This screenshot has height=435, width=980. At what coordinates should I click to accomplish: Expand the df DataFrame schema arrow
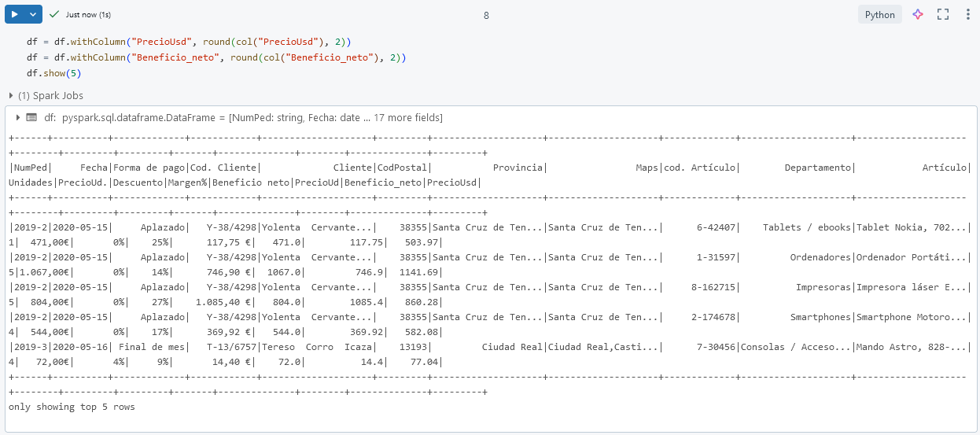(18, 117)
